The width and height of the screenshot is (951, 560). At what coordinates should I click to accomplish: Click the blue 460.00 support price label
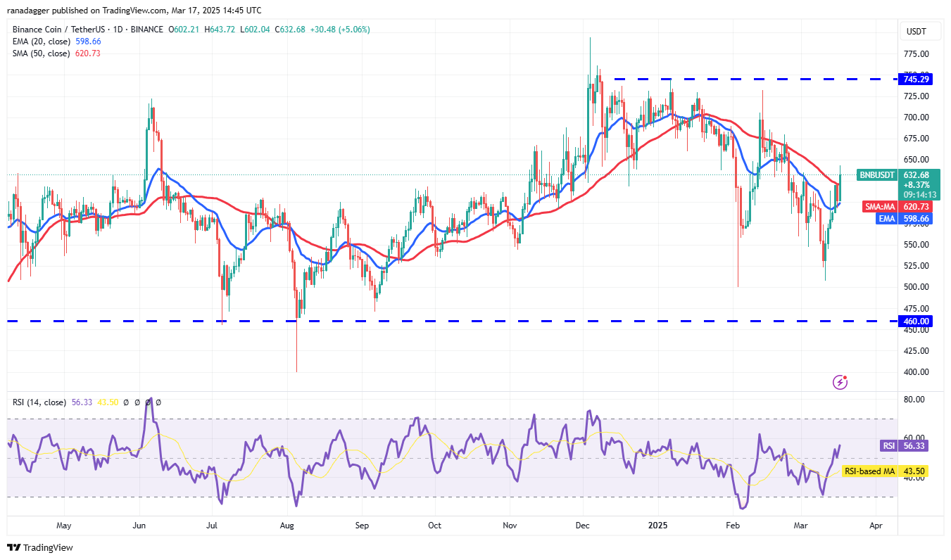tap(915, 321)
